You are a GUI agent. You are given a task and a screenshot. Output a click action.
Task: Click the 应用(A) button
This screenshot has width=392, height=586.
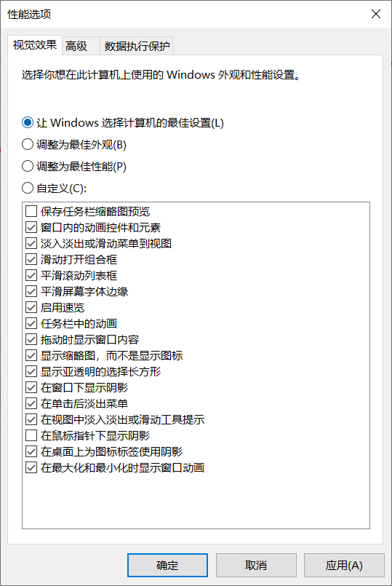[x=344, y=565]
